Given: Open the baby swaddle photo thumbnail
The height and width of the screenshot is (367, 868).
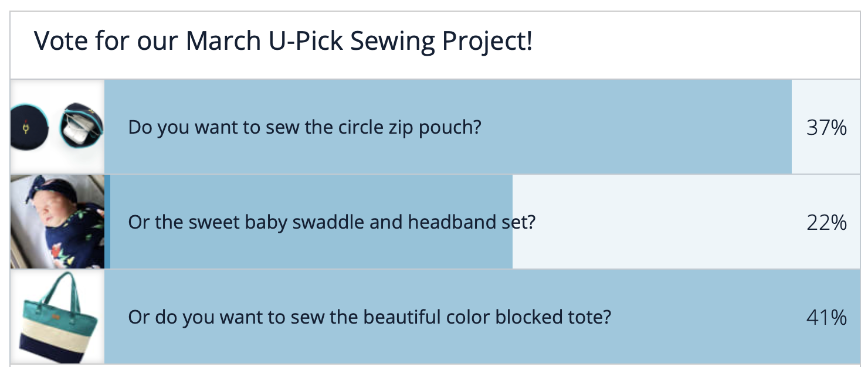Looking at the screenshot, I should click(x=57, y=222).
